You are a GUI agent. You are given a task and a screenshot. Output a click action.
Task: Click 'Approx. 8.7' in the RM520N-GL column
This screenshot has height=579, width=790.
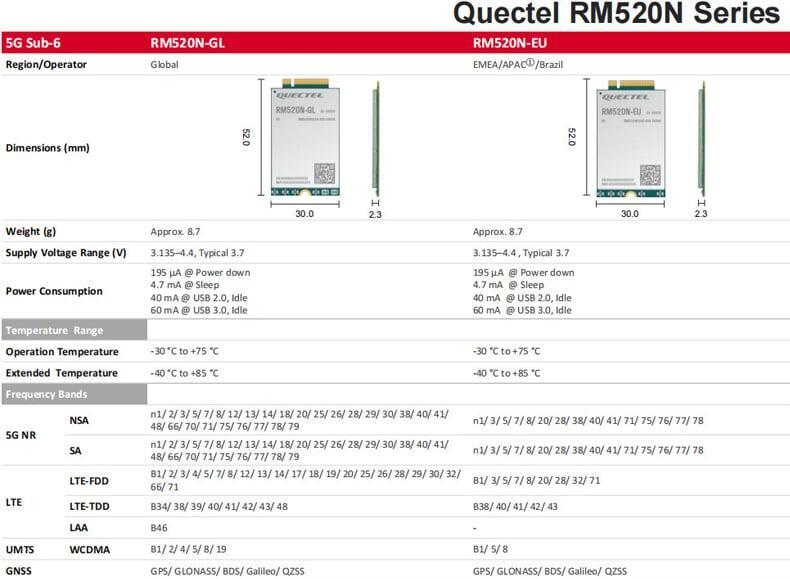point(175,232)
